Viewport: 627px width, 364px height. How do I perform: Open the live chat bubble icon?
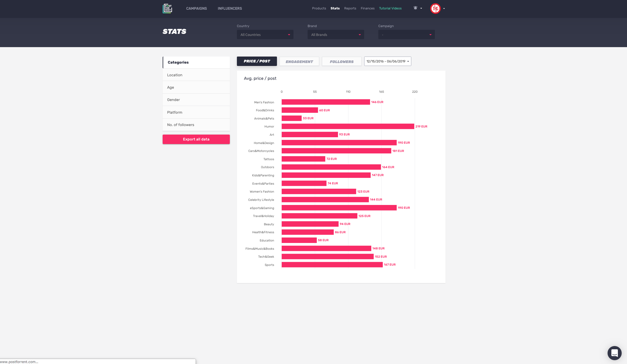tap(615, 353)
